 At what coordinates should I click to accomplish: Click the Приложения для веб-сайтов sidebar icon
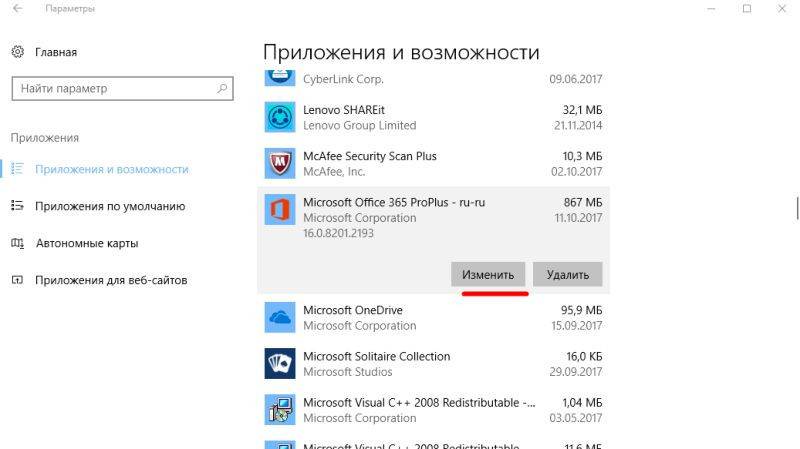(x=17, y=280)
